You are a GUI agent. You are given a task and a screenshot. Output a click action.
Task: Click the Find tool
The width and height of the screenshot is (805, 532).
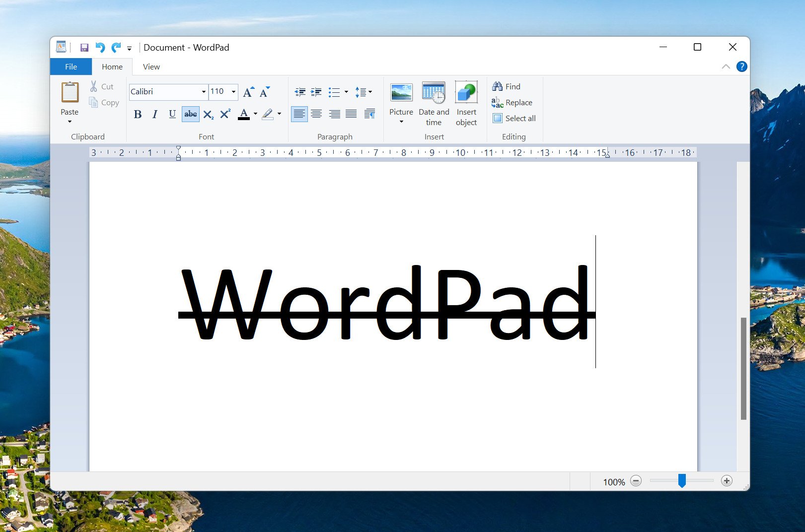click(507, 86)
